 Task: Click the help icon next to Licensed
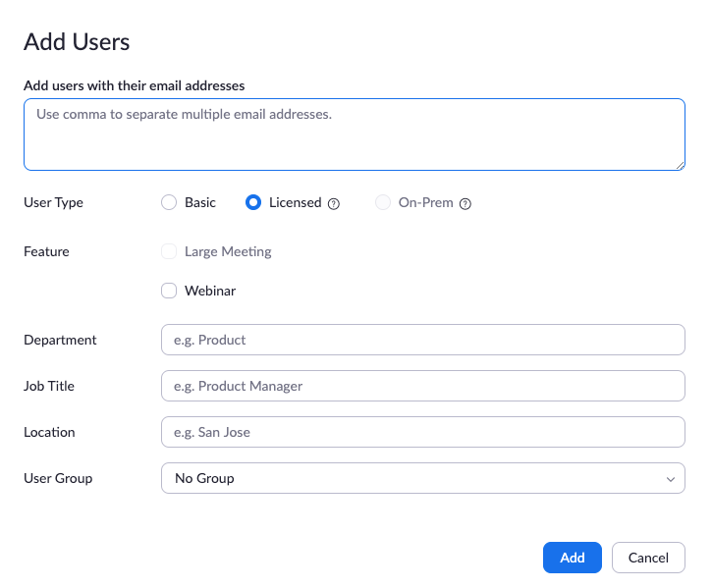[x=334, y=204]
